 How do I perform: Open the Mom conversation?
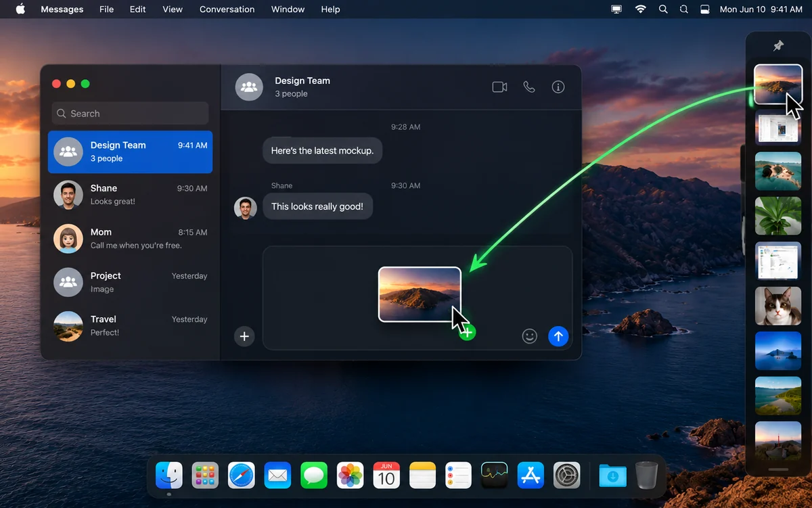(130, 239)
